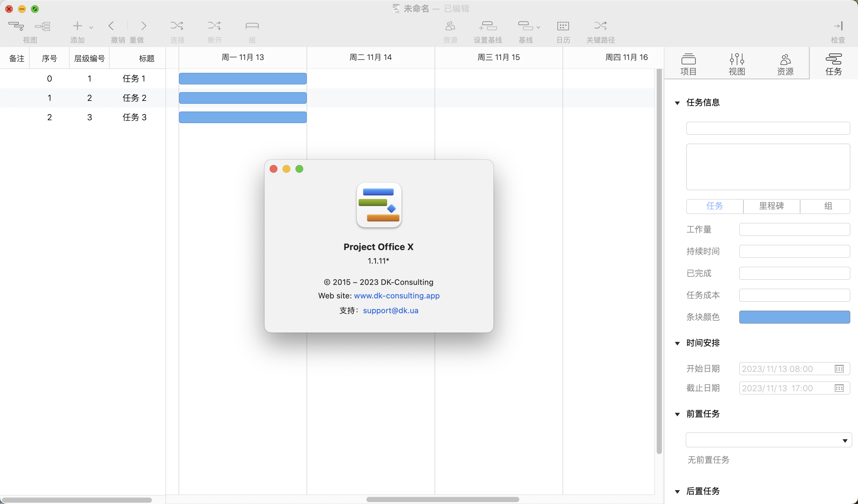The width and height of the screenshot is (858, 504).
Task: Open end date calendar picker icon
Action: pos(839,388)
